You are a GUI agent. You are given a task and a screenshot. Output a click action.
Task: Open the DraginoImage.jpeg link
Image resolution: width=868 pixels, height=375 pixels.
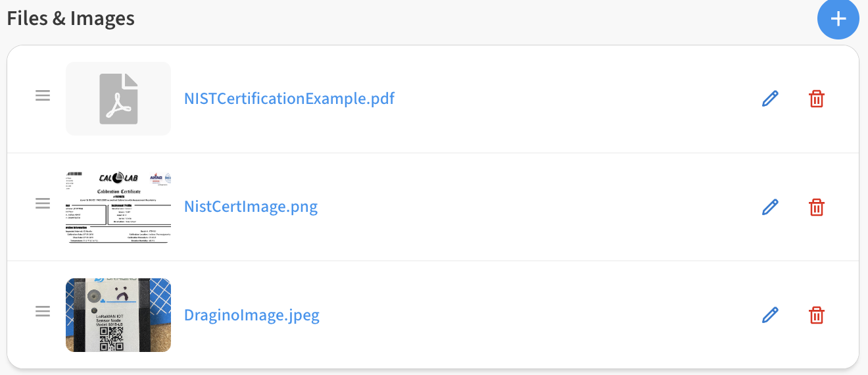point(252,315)
